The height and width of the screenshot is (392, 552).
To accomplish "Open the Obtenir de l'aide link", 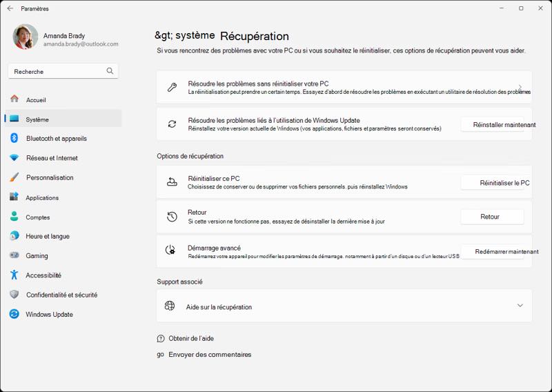I will 191,338.
